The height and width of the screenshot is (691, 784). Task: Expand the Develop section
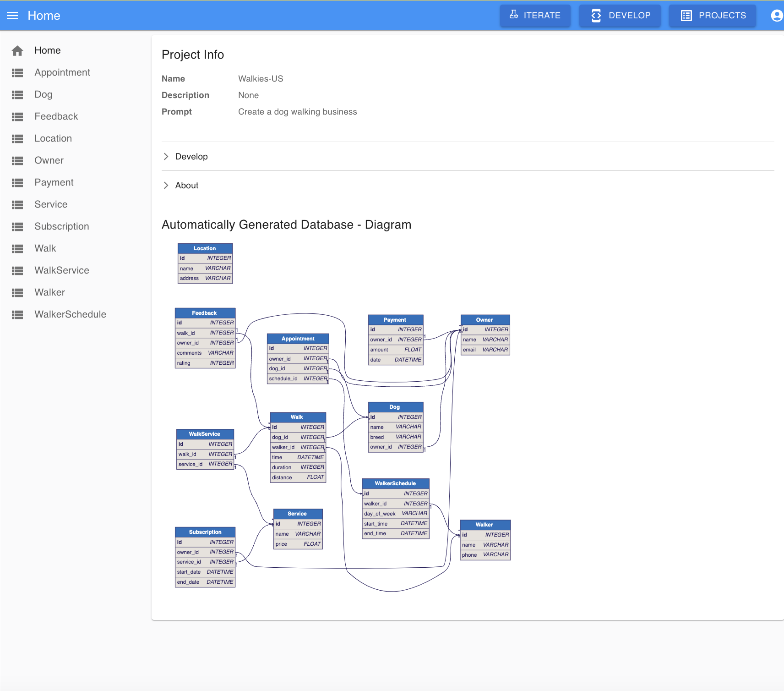(191, 156)
